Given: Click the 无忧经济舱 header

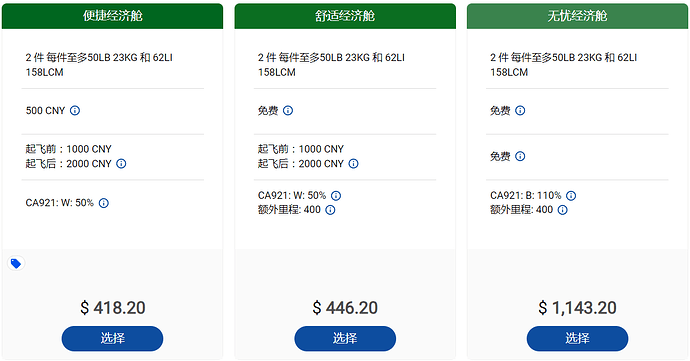Looking at the screenshot, I should [x=577, y=16].
